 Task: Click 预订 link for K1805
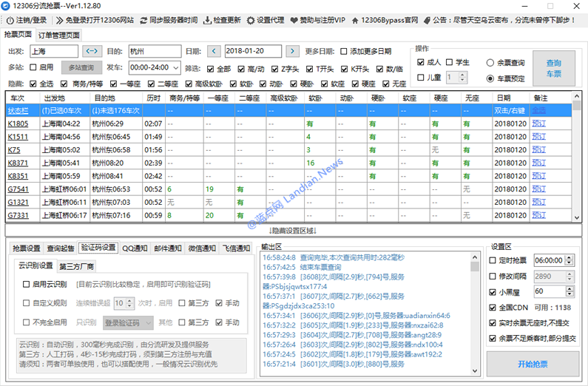[x=539, y=123]
